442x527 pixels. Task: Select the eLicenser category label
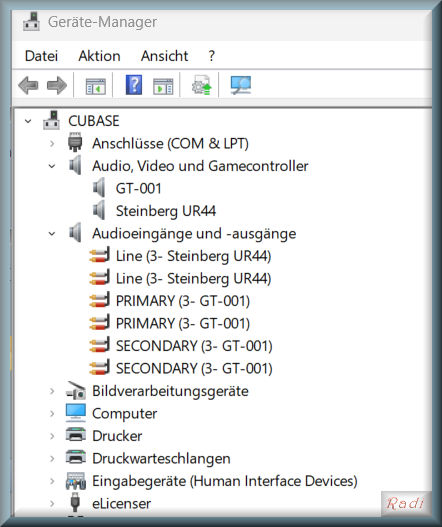coord(122,503)
